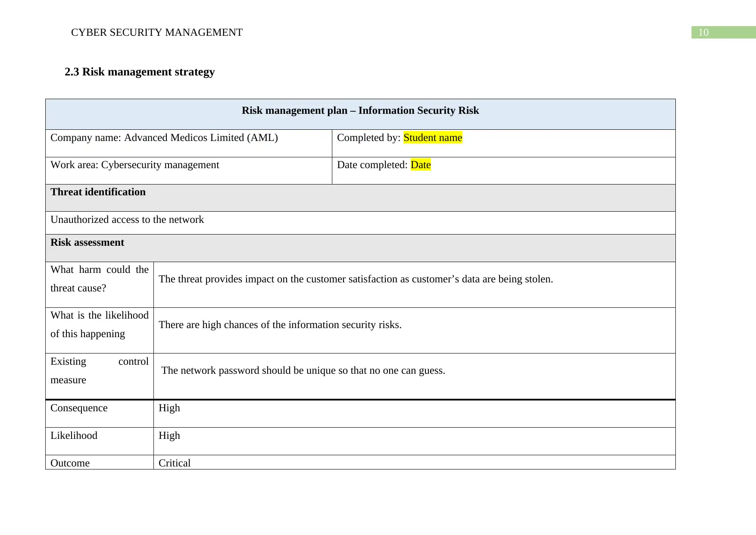
Task: Click the network password should be unique sentence
Action: click(x=303, y=370)
